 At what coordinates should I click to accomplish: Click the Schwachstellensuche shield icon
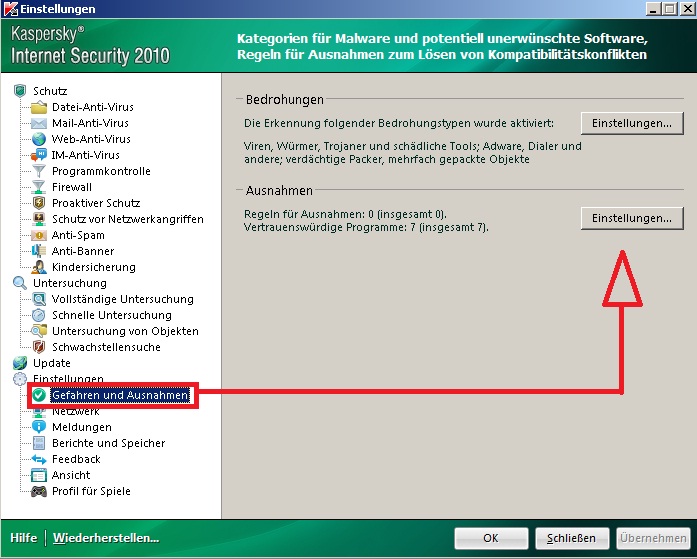click(x=39, y=347)
